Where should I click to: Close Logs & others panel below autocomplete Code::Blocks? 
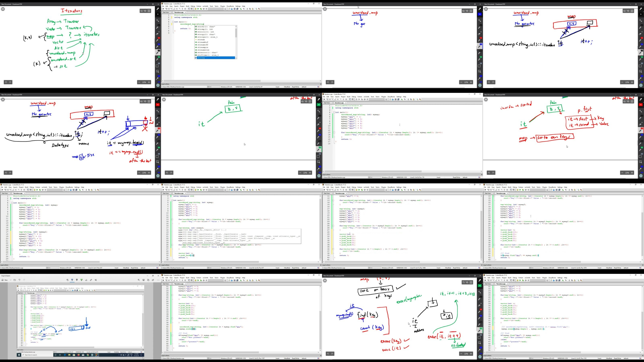(321, 84)
